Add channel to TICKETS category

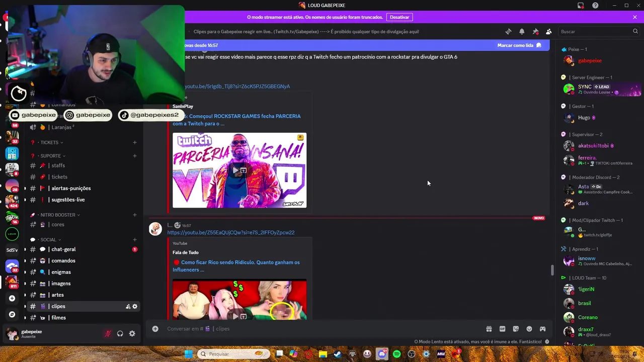[x=134, y=142]
